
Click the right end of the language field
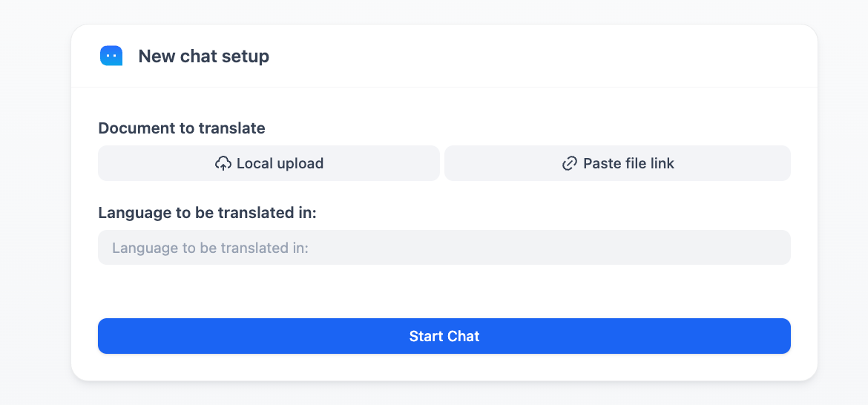pos(772,248)
